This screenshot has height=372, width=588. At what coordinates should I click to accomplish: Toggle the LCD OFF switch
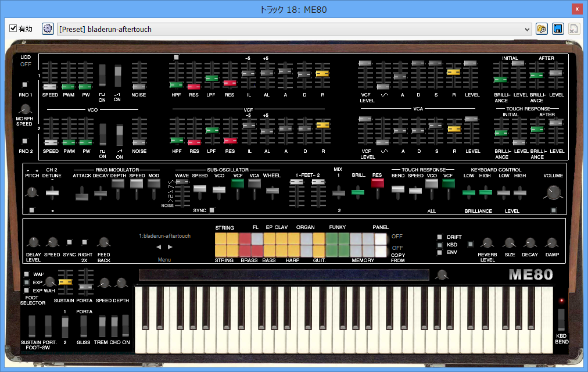[26, 64]
